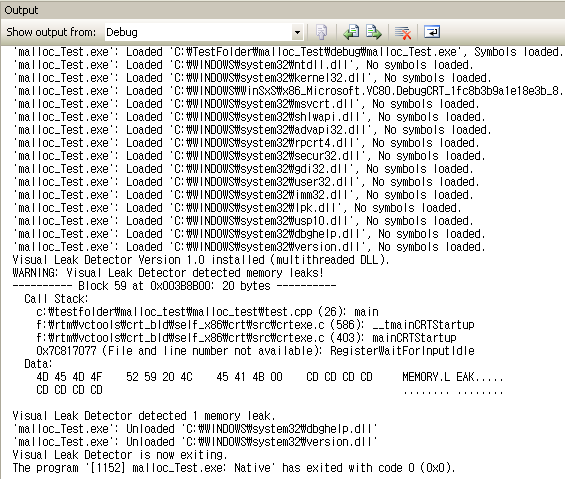
Task: Click the 0x7C817077 RegisterWaitForInputIdle line
Action: (255, 351)
